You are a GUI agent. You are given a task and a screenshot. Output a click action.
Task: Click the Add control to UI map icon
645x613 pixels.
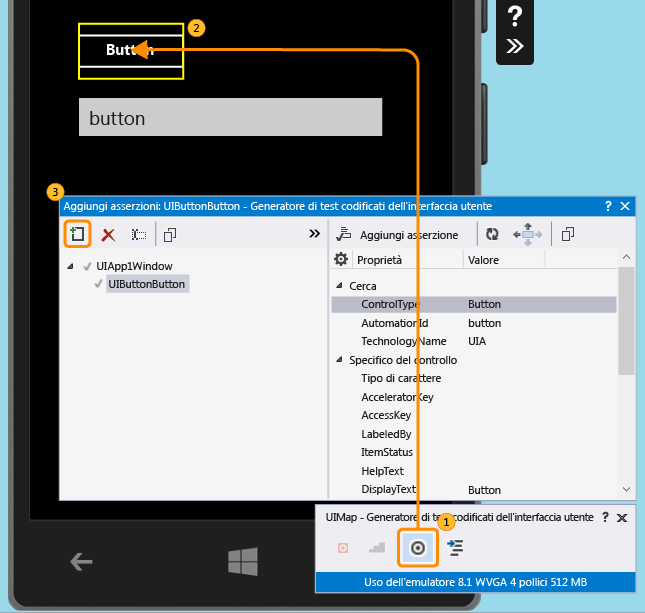coord(77,234)
